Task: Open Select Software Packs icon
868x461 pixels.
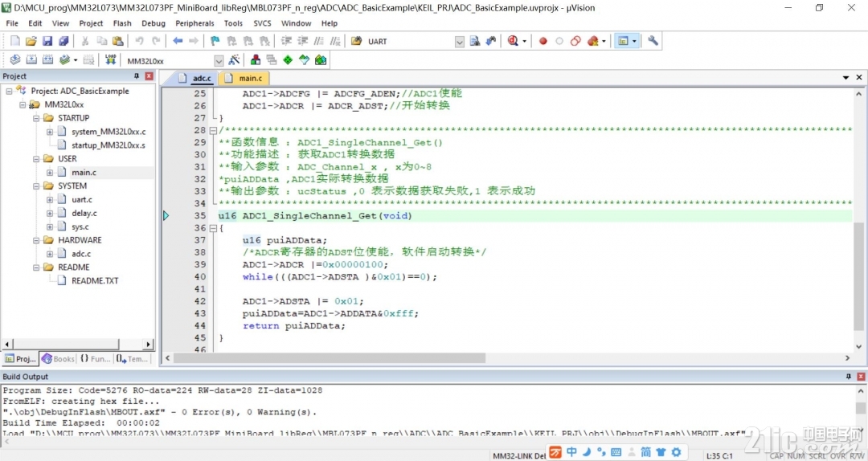Action: point(304,59)
